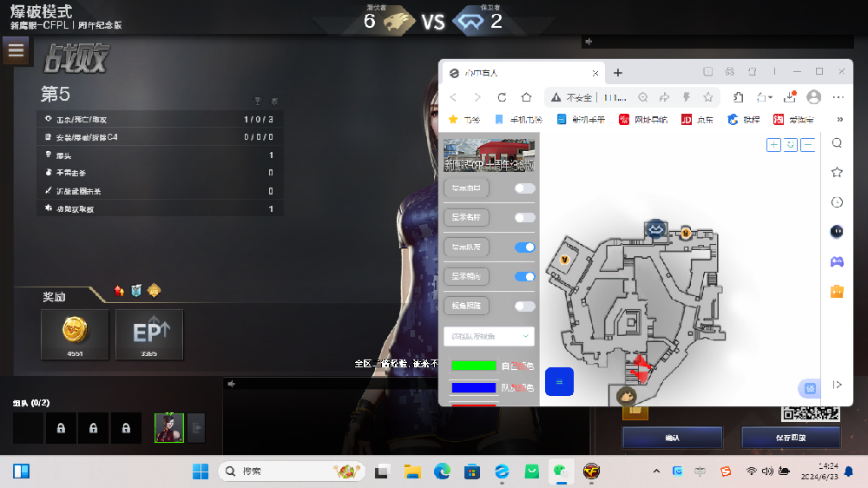This screenshot has width=868, height=488.
Task: Click the red arrows bonus icon
Action: point(119,291)
